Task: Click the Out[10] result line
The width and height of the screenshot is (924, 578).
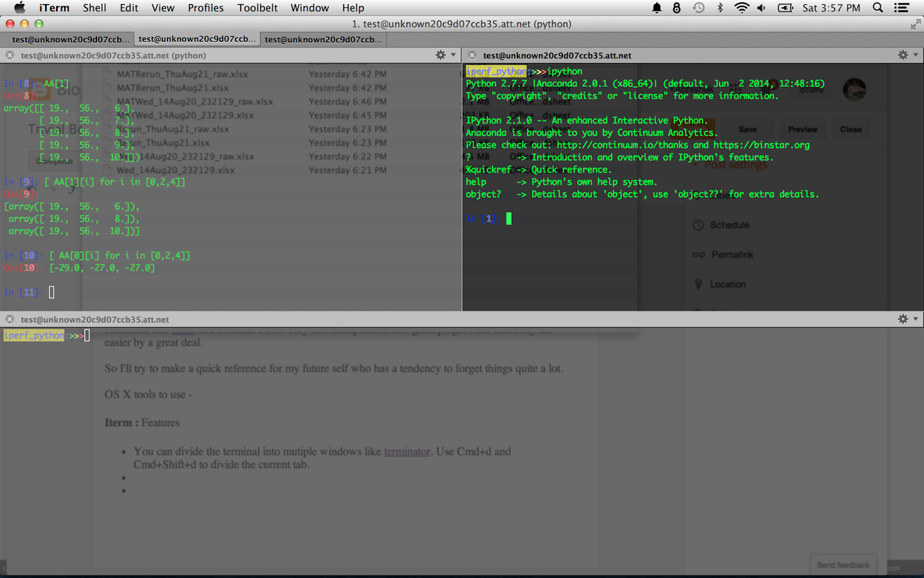Action: (80, 268)
